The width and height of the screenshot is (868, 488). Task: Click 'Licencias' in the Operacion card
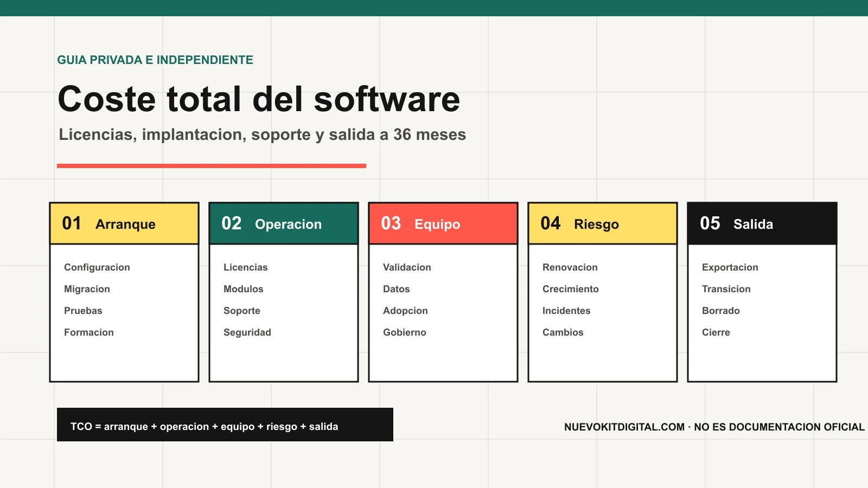coord(246,267)
